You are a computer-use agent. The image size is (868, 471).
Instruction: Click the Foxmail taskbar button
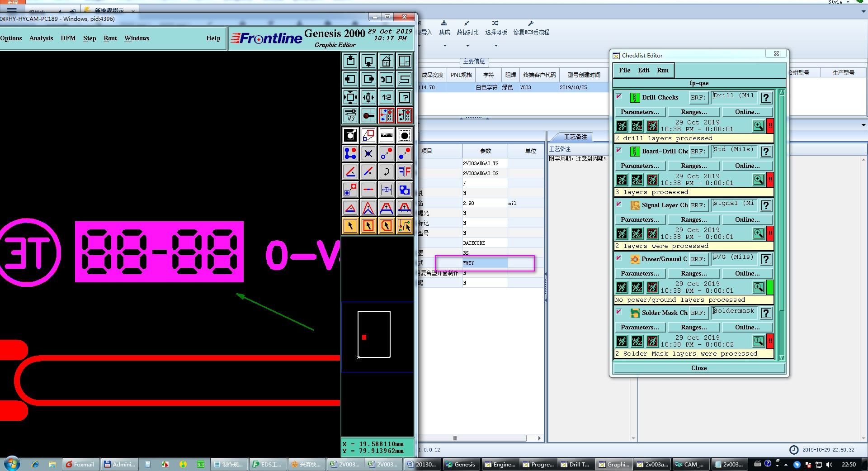pos(80,464)
